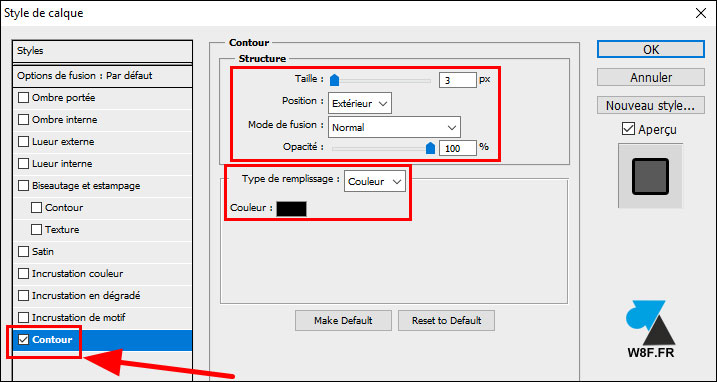Viewport: 717px width, 382px height.
Task: Tick the Ombre interne checkbox
Action: tap(23, 120)
